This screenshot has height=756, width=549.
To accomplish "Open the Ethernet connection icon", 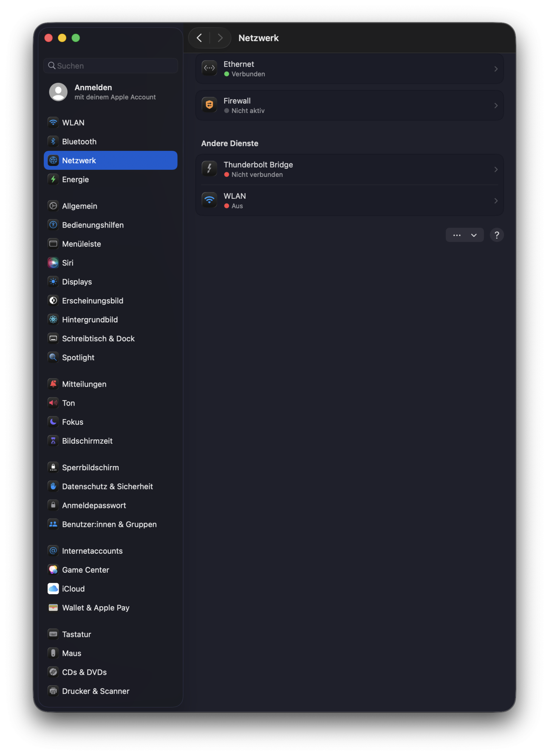I will tap(209, 68).
